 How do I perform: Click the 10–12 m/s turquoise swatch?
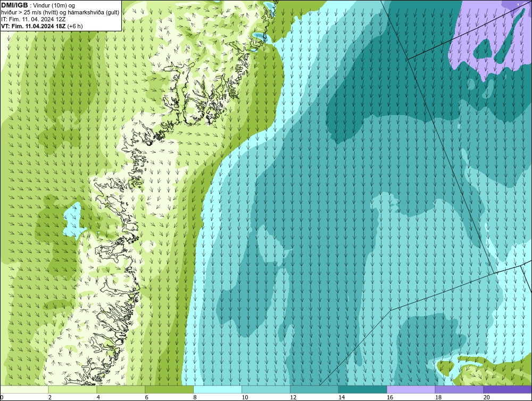point(266,389)
